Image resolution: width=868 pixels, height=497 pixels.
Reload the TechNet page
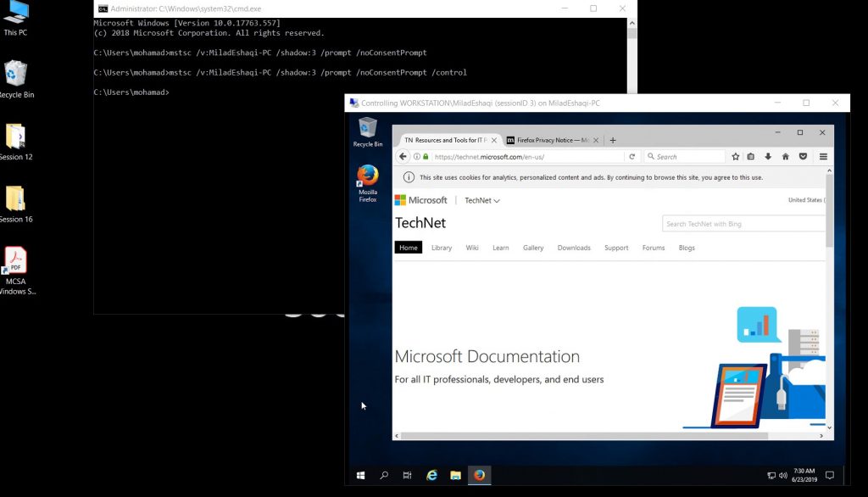pos(632,157)
